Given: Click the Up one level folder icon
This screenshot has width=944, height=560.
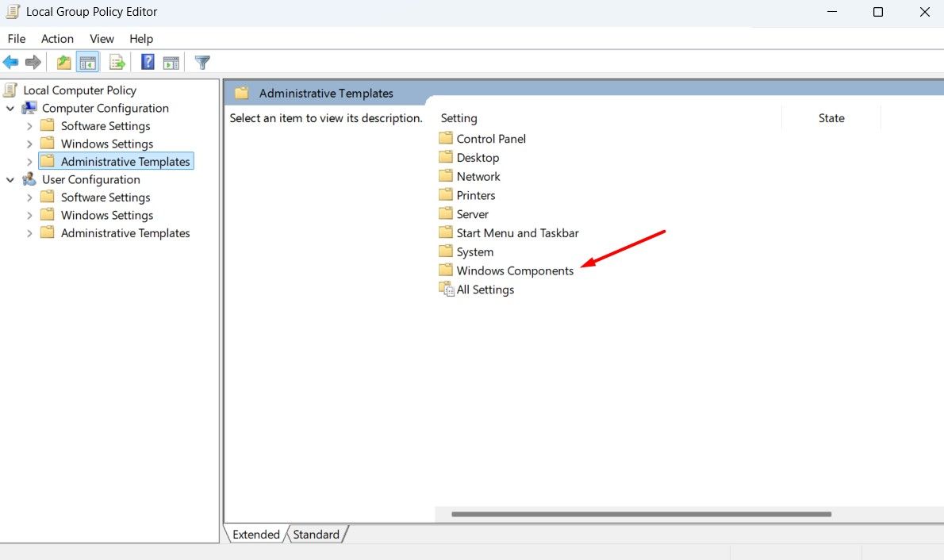Looking at the screenshot, I should pos(63,62).
